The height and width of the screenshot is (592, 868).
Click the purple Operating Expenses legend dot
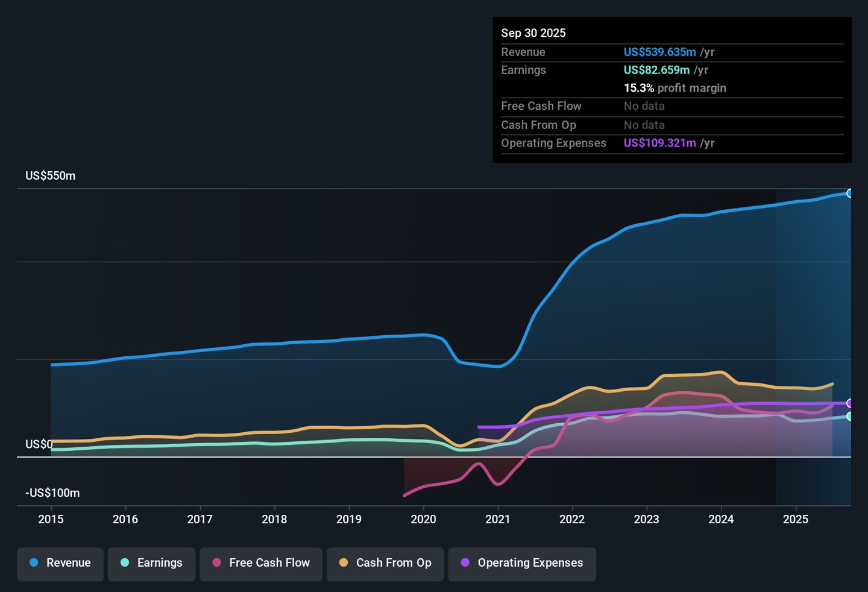465,562
